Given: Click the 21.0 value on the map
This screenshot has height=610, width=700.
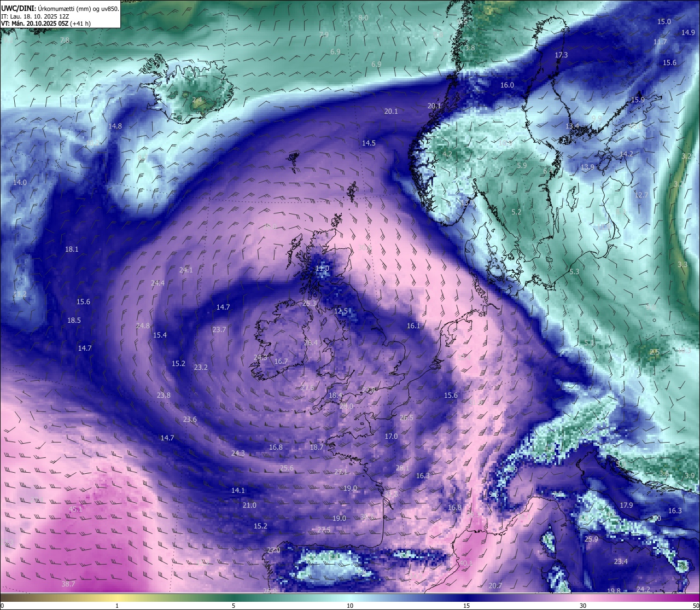Looking at the screenshot, I should [249, 506].
